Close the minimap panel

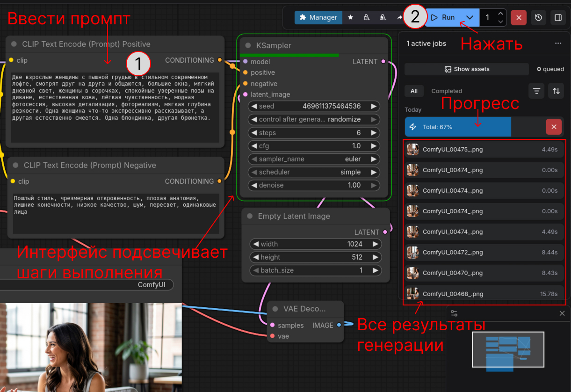[562, 313]
